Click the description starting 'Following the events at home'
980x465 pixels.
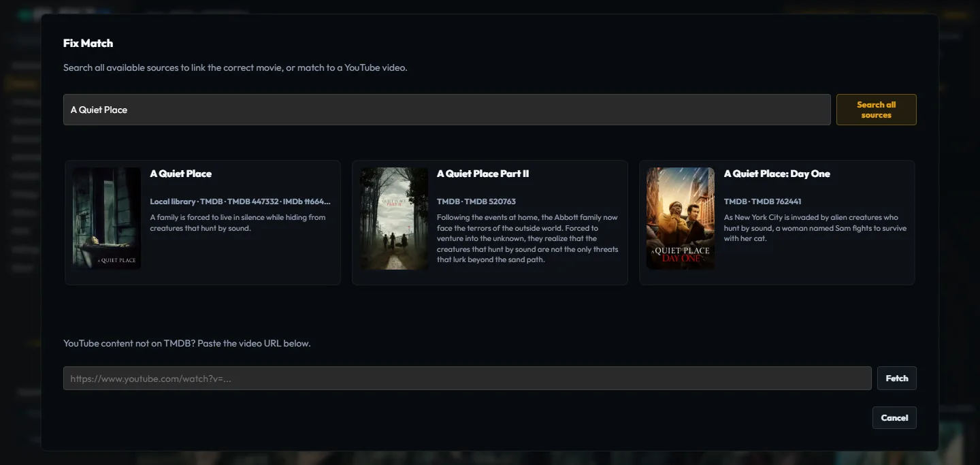point(527,238)
